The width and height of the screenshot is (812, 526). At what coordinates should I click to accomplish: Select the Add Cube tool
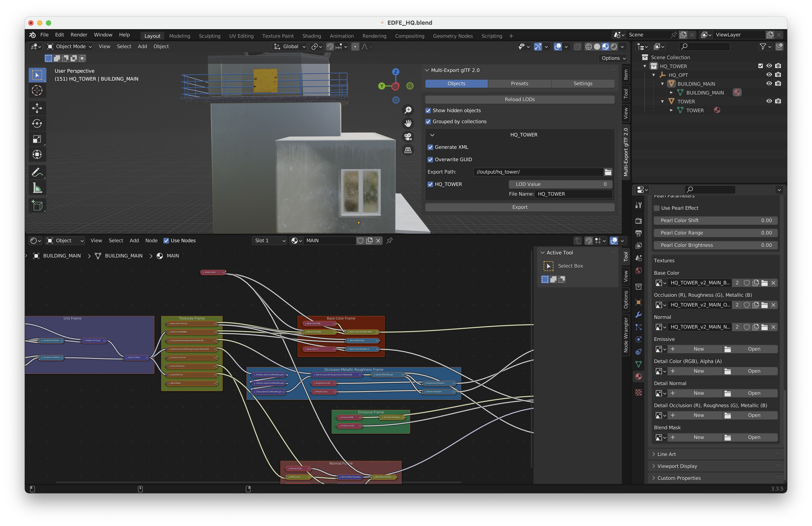pyautogui.click(x=37, y=206)
